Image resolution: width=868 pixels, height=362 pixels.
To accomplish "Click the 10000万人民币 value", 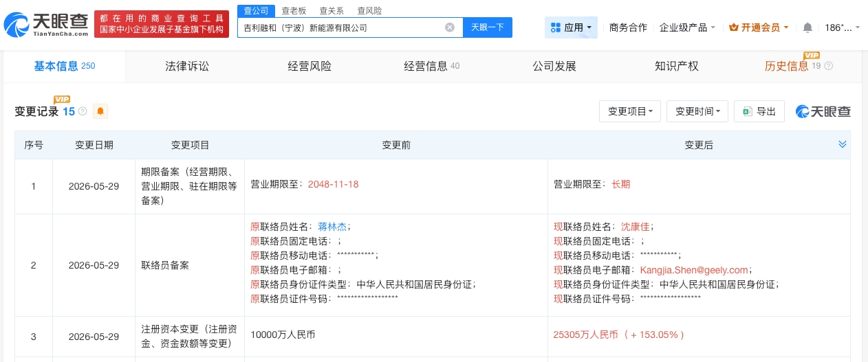I will tap(283, 335).
